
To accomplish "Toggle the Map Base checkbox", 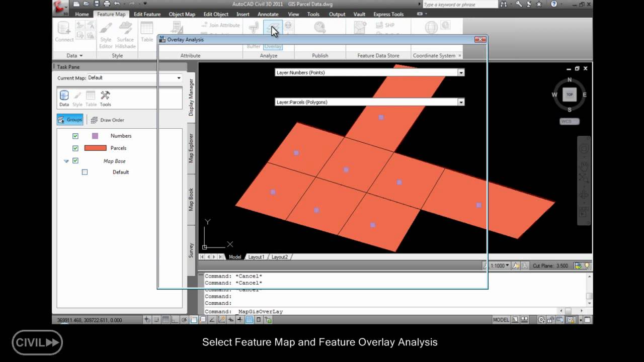I will pos(75,161).
